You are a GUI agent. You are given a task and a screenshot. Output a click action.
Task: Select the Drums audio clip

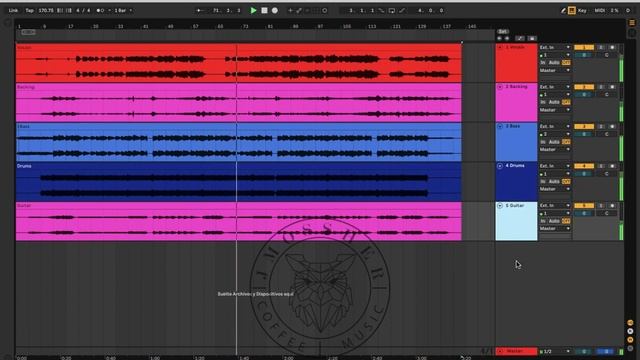tap(239, 182)
